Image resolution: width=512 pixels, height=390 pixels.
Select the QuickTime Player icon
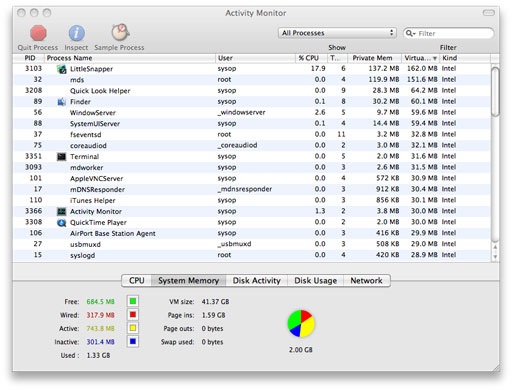pos(62,222)
